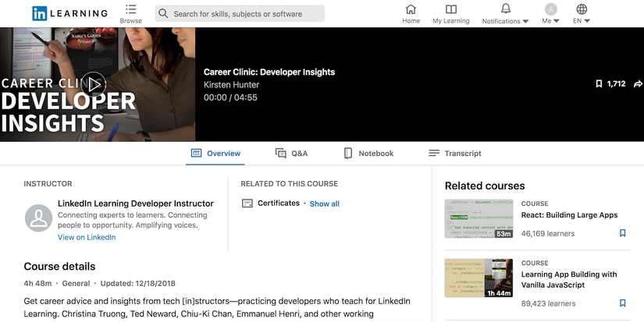Click the Kirsten Hunter author name

click(x=232, y=85)
